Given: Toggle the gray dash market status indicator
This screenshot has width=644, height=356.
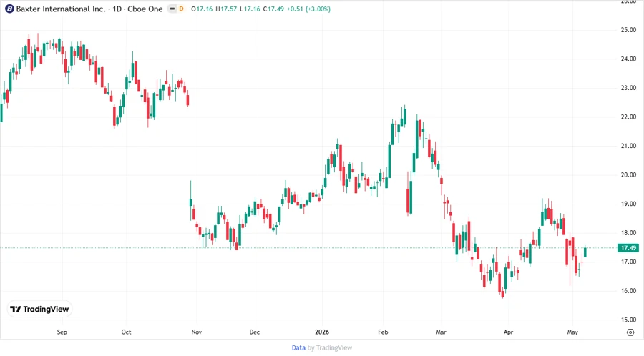Looking at the screenshot, I should pyautogui.click(x=172, y=9).
